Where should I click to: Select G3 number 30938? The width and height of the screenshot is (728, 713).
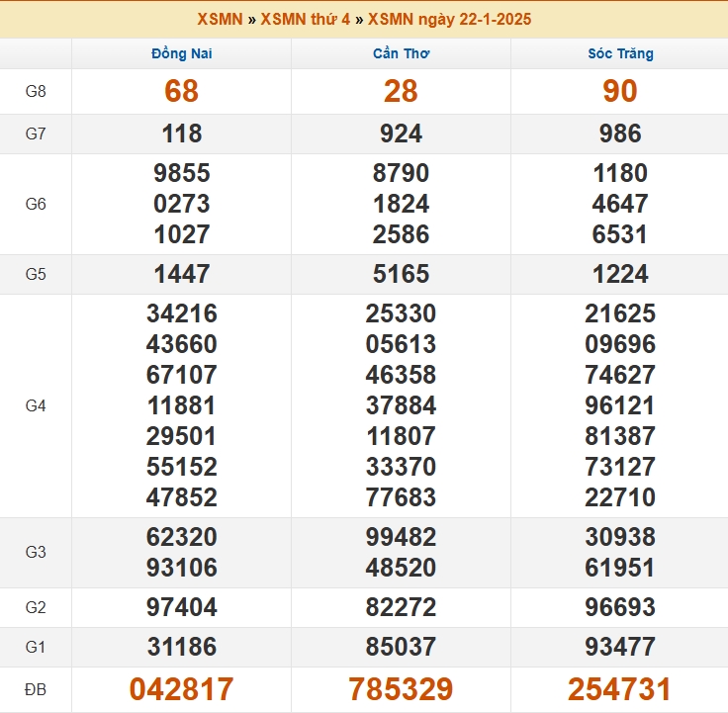[620, 537]
